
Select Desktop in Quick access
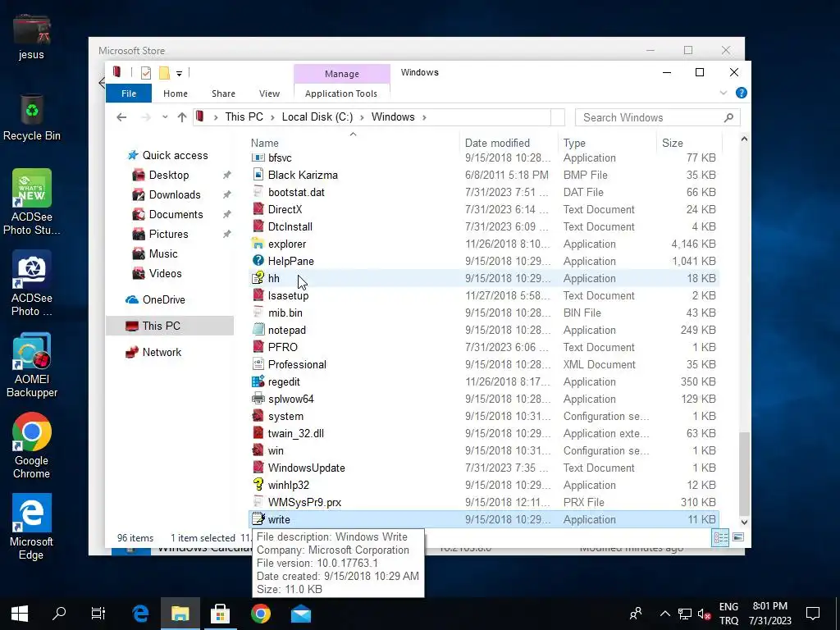(x=169, y=176)
